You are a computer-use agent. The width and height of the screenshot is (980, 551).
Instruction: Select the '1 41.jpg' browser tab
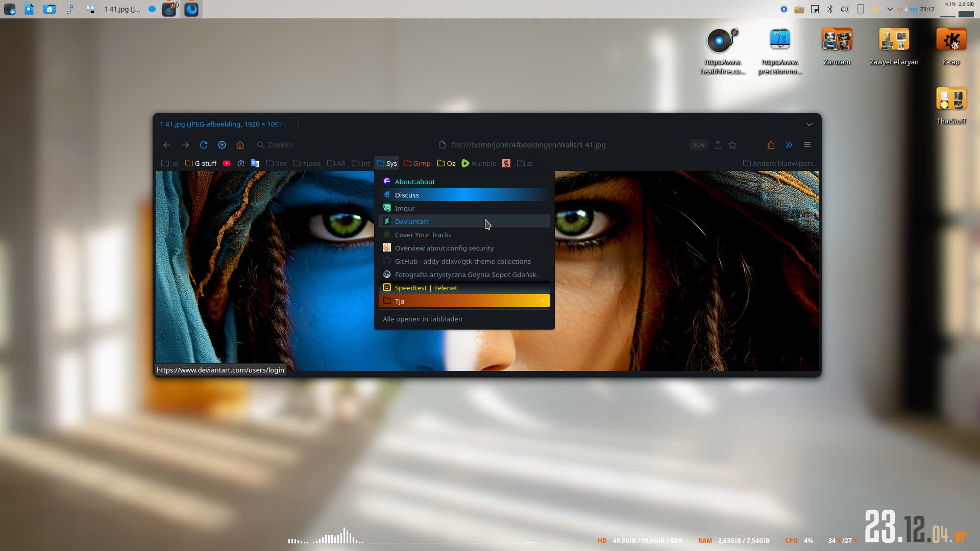[x=227, y=124]
